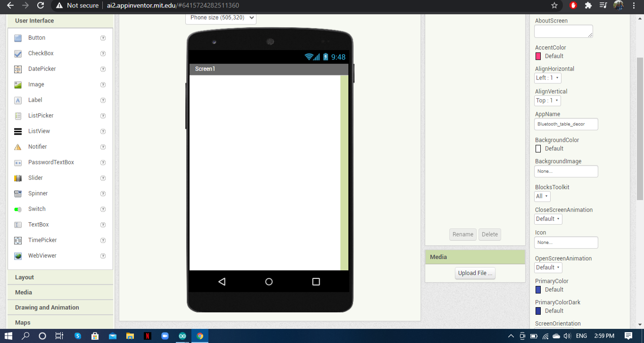
Task: Click the ListPicker component icon
Action: coord(18,116)
